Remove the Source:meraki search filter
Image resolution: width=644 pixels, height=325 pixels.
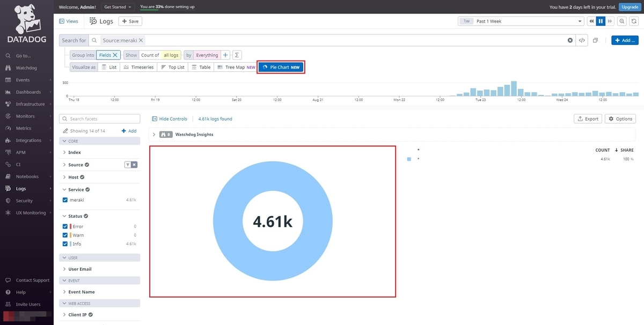[141, 40]
